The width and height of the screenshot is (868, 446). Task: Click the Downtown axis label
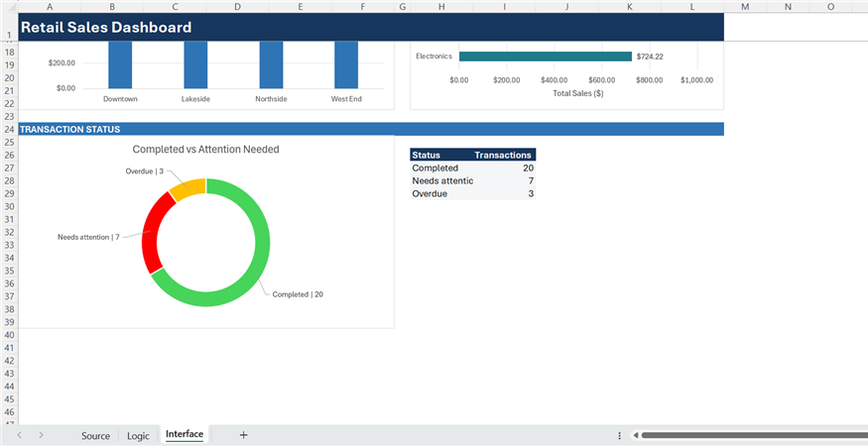120,99
